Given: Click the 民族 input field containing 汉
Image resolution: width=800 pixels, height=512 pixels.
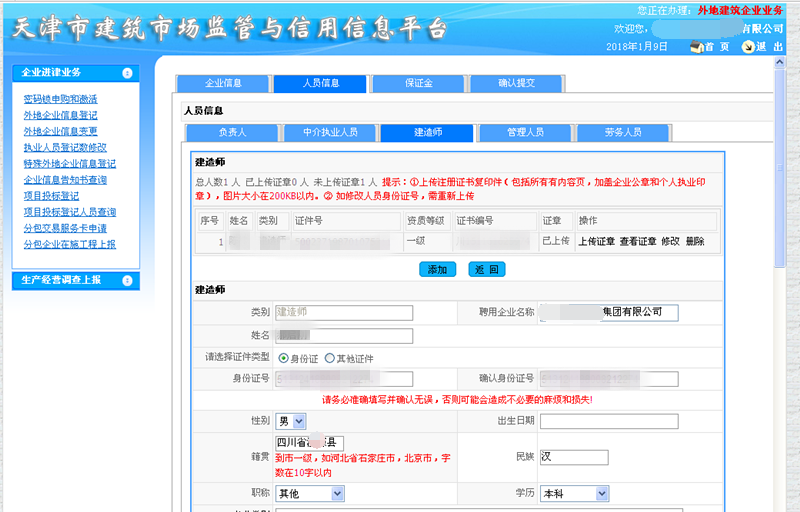Looking at the screenshot, I should coord(574,457).
